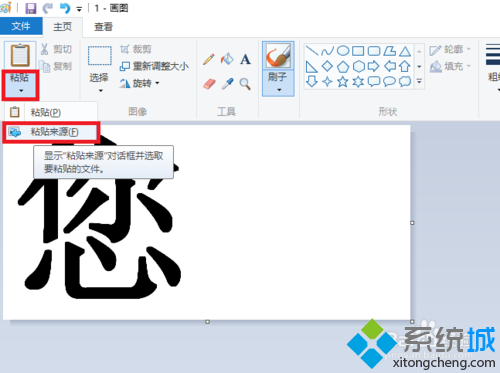Select the Triangle shape
Image resolution: width=500 pixels, height=373 pixels.
[x=405, y=51]
